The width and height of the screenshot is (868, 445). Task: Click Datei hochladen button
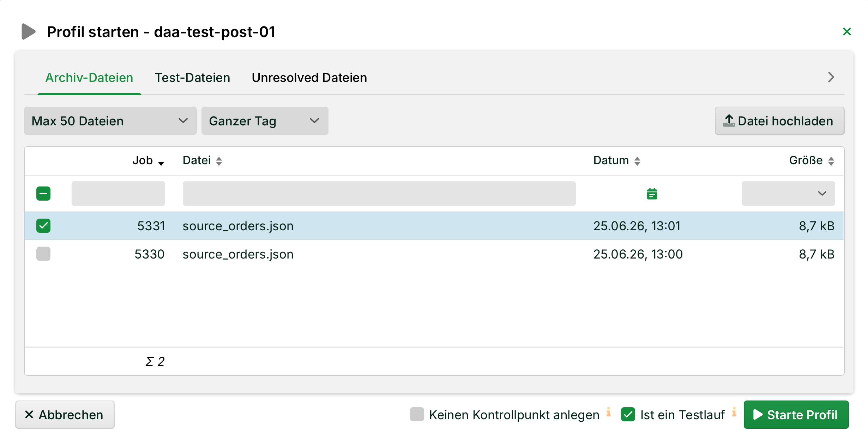pos(779,121)
